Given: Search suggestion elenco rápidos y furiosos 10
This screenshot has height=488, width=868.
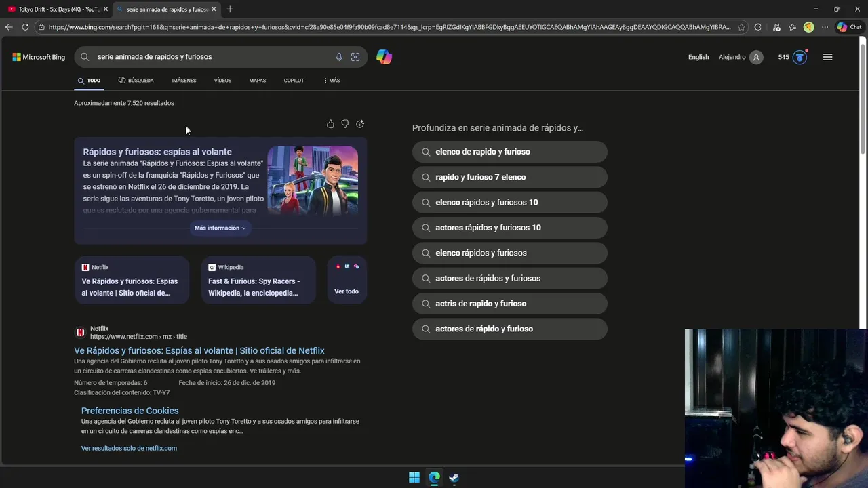Looking at the screenshot, I should pos(510,202).
